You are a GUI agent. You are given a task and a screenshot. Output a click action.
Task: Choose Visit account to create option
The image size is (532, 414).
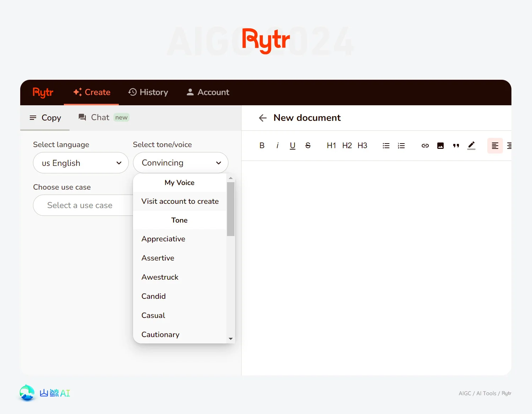(x=179, y=201)
